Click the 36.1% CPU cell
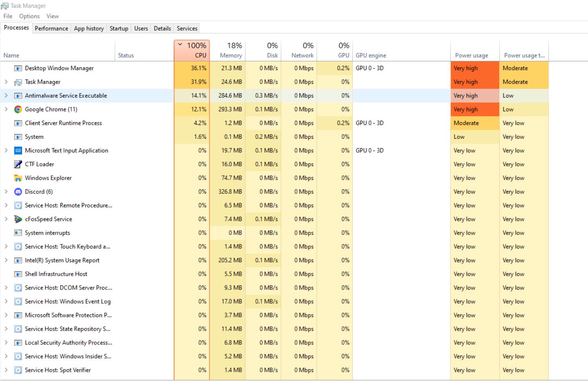The width and height of the screenshot is (588, 382). click(192, 68)
